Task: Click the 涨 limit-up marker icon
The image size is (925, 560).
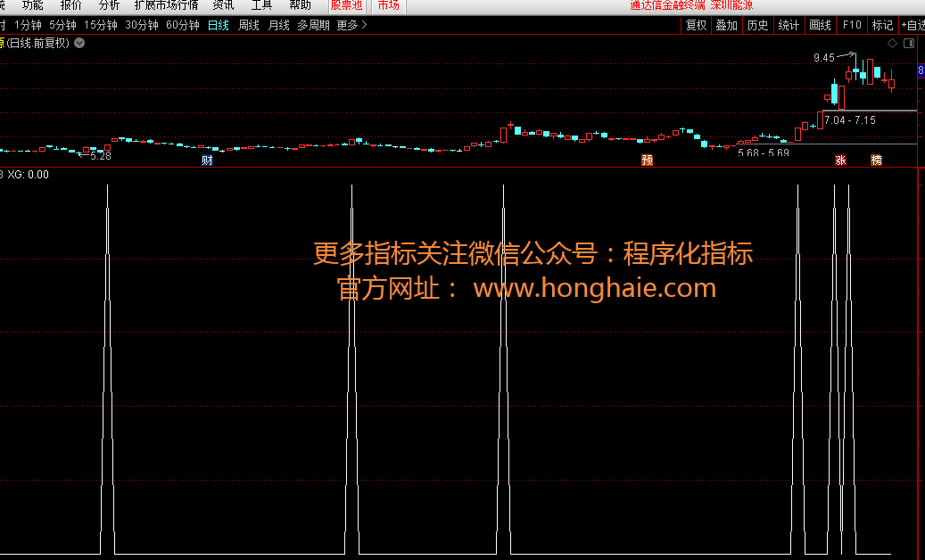Action: [840, 161]
